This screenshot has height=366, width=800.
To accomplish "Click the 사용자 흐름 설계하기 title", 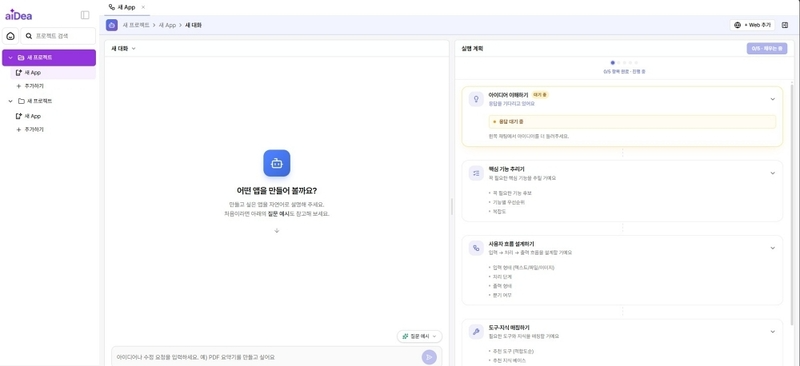I will click(511, 244).
